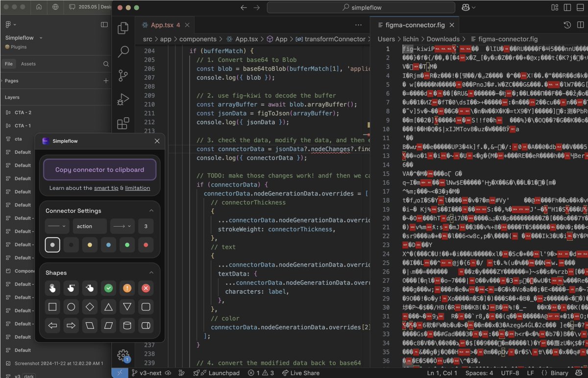Open the App.tsx tab more actions menu
Image resolution: width=588 pixels, height=378 pixels.
coord(359,25)
